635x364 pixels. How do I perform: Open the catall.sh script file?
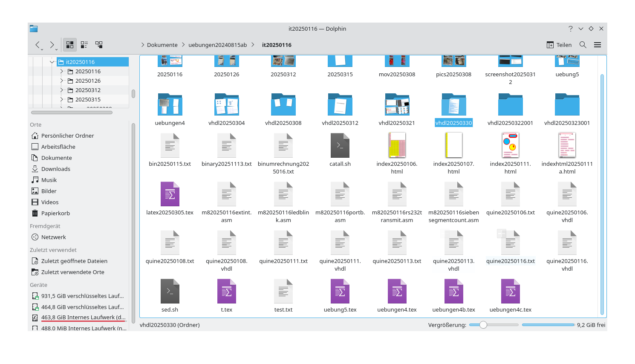340,146
